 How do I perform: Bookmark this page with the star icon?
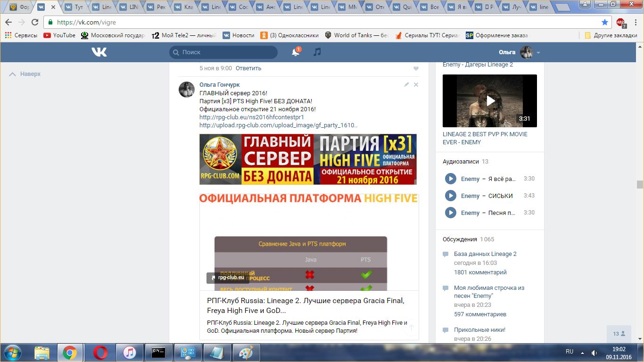click(605, 22)
